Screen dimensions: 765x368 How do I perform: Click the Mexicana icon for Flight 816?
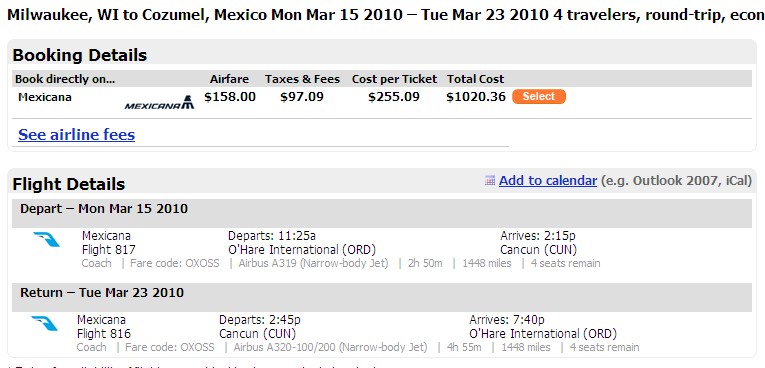coord(44,324)
